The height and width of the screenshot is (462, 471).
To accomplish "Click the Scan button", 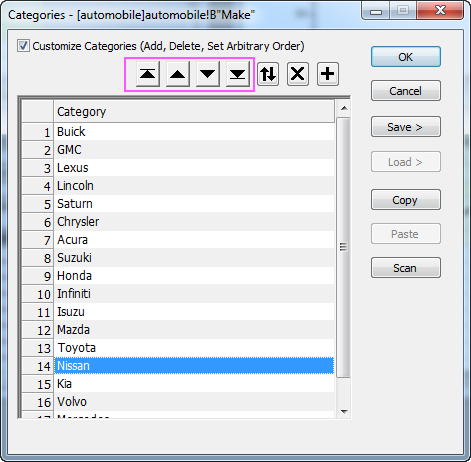I will point(406,268).
